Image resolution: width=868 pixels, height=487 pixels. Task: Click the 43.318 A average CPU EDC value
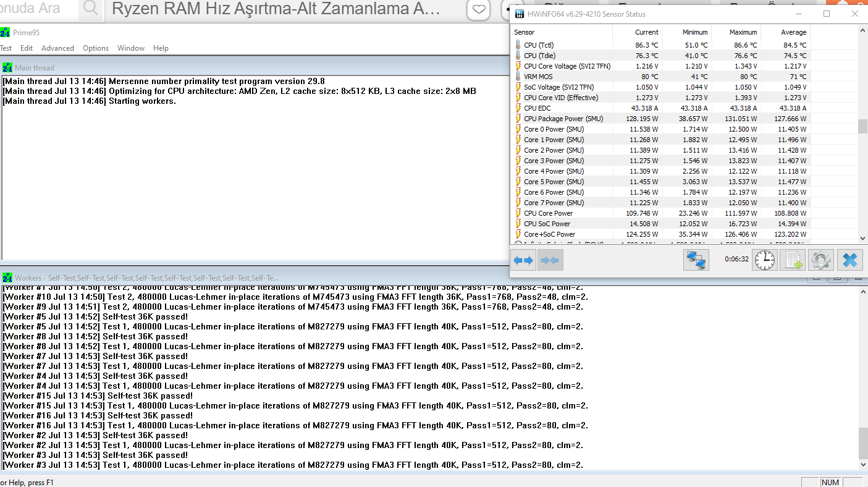tap(793, 108)
